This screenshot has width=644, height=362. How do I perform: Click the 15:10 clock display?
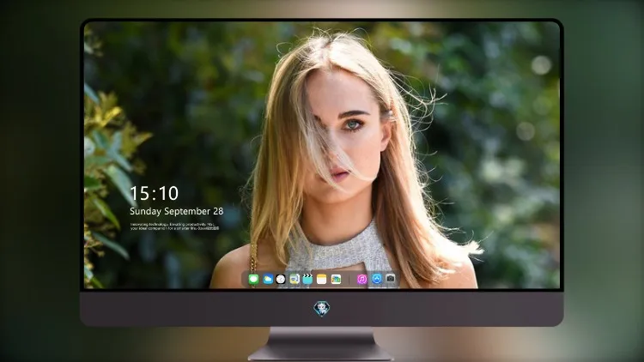pyautogui.click(x=154, y=193)
